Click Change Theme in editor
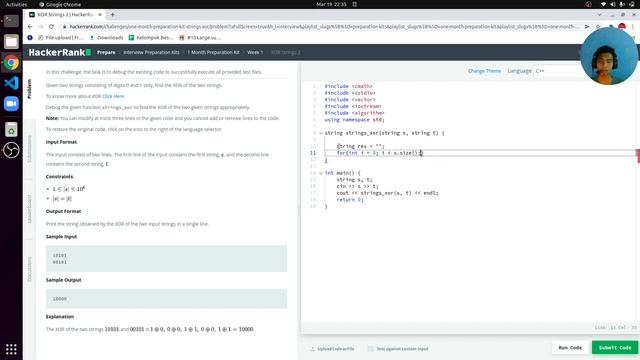Screen dimensions: 640x360 pos(484,71)
